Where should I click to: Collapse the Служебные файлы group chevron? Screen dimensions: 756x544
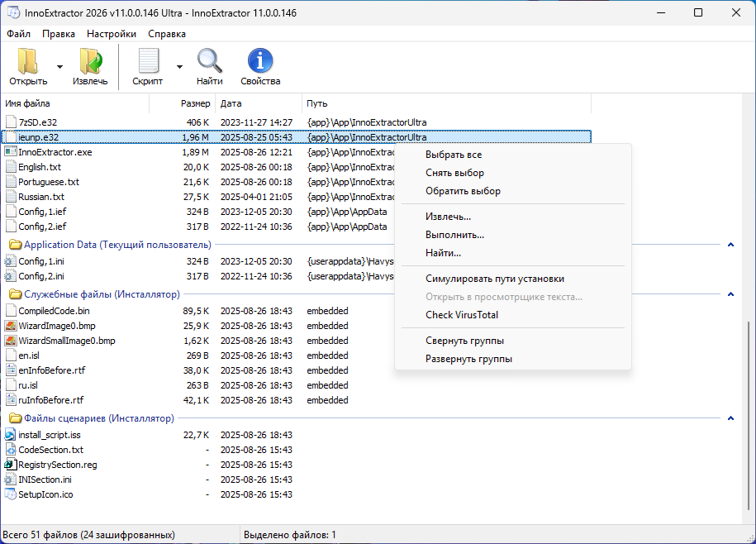731,294
